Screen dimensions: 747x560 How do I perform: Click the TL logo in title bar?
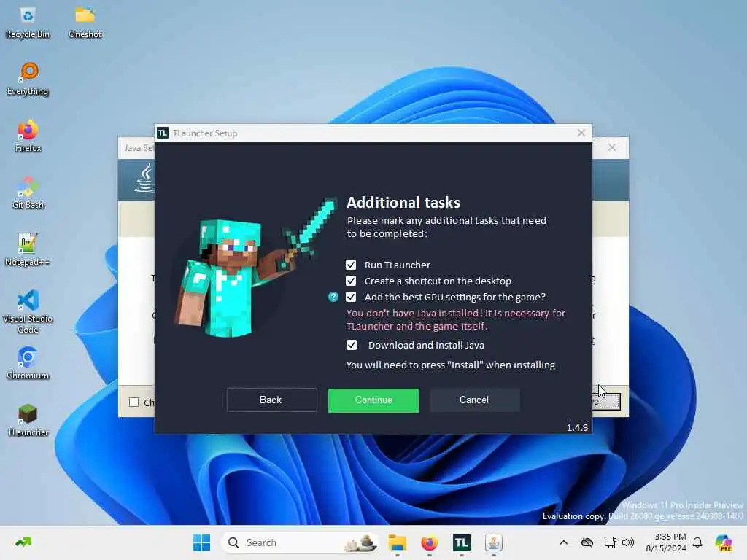[x=163, y=133]
